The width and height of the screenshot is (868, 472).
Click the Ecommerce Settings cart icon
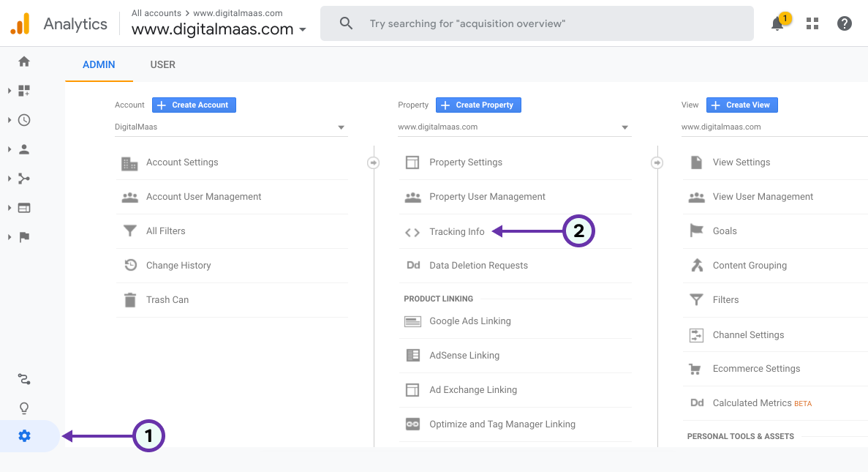click(695, 369)
